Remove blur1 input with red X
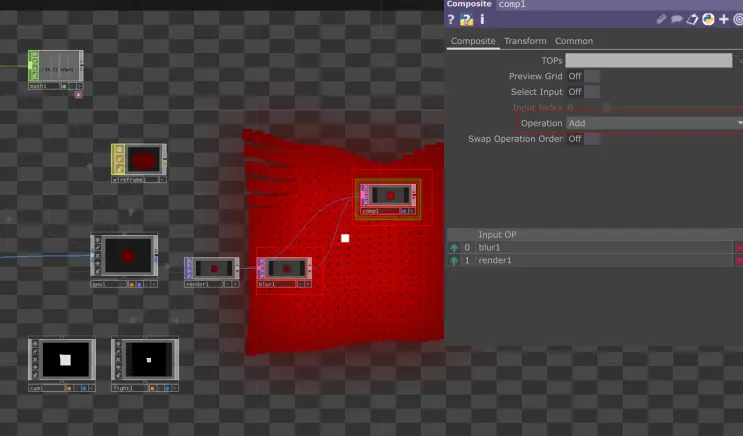Screen dimensions: 743x436 coord(739,247)
